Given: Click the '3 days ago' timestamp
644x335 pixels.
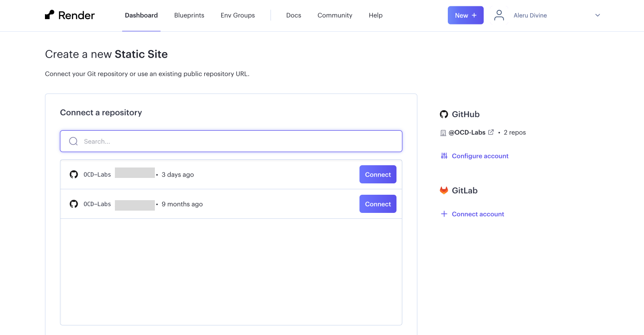Looking at the screenshot, I should click(x=178, y=174).
